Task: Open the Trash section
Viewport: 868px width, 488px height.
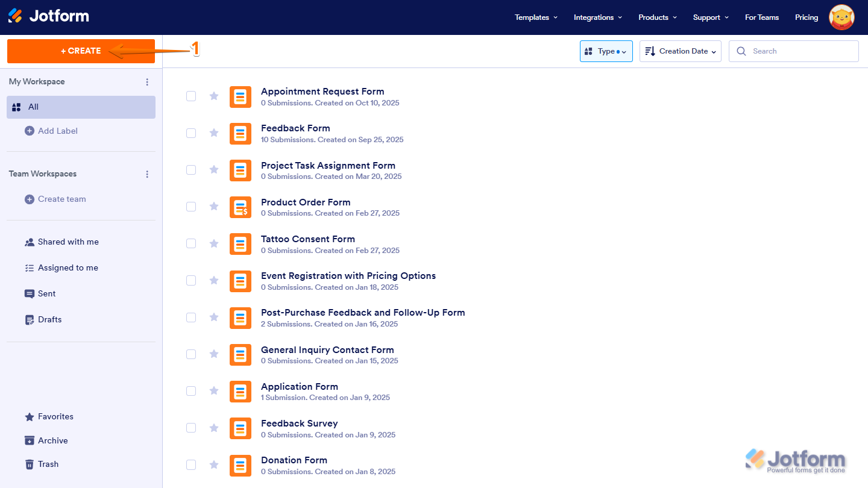Action: [x=42, y=465]
